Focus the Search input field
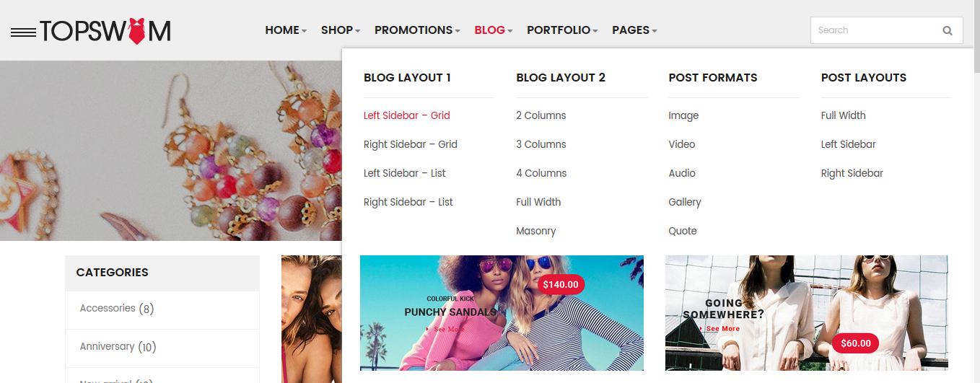Viewport: 980px width, 383px height. point(874,30)
